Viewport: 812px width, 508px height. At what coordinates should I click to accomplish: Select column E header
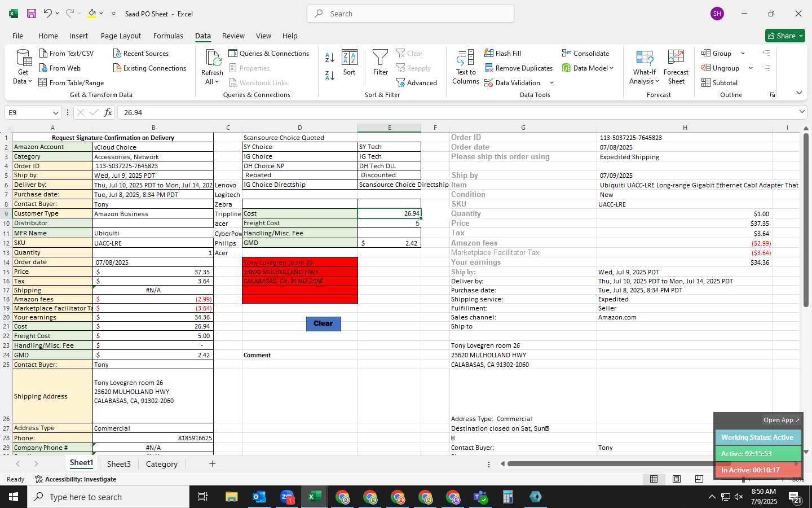[x=389, y=128]
